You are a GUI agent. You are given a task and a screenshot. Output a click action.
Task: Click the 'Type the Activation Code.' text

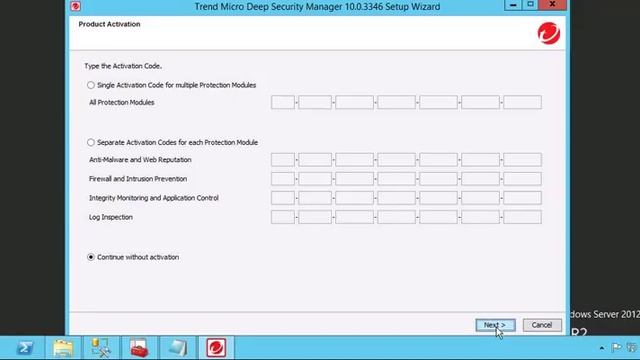pos(123,66)
